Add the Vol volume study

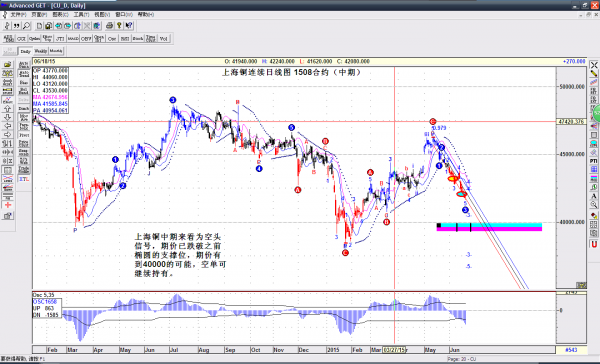[x=163, y=38]
